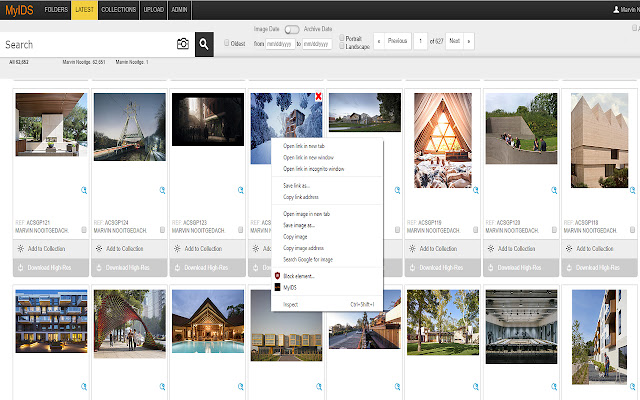Image resolution: width=640 pixels, height=400 pixels.
Task: Click zoom magnifier icon on ACSGP121 card
Action: [84, 189]
